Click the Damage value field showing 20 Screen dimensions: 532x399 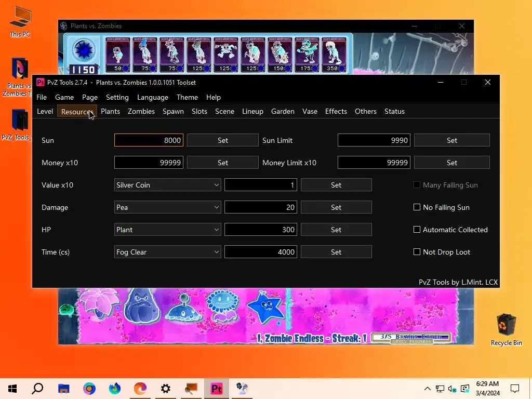click(x=261, y=207)
